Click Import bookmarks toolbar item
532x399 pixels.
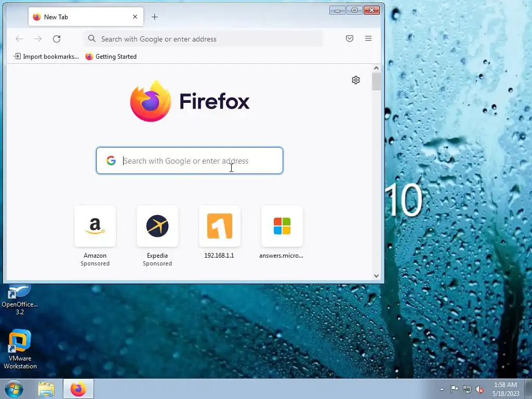[x=46, y=56]
